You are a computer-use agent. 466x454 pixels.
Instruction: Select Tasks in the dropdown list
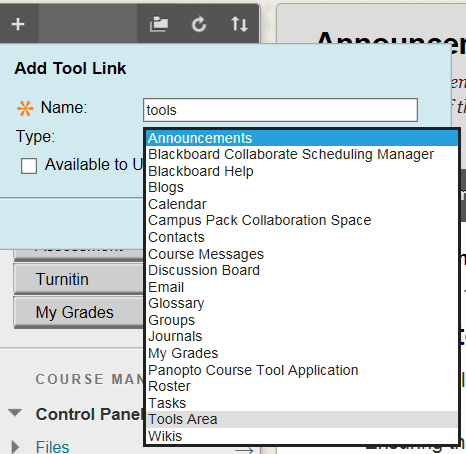point(302,403)
